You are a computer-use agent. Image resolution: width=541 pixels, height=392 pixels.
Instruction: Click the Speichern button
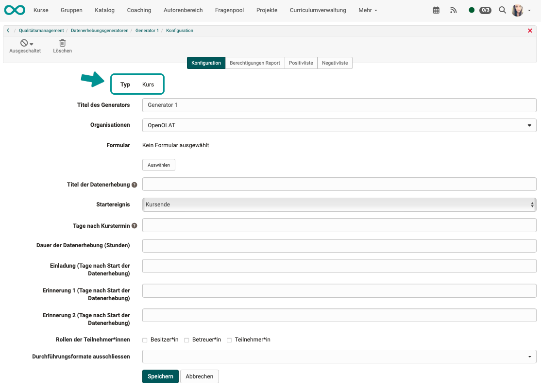coord(160,376)
